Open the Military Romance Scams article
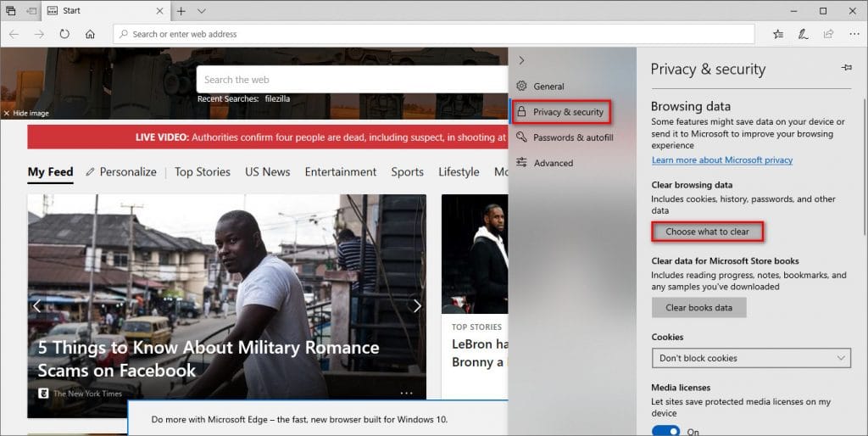868x436 pixels. [209, 359]
